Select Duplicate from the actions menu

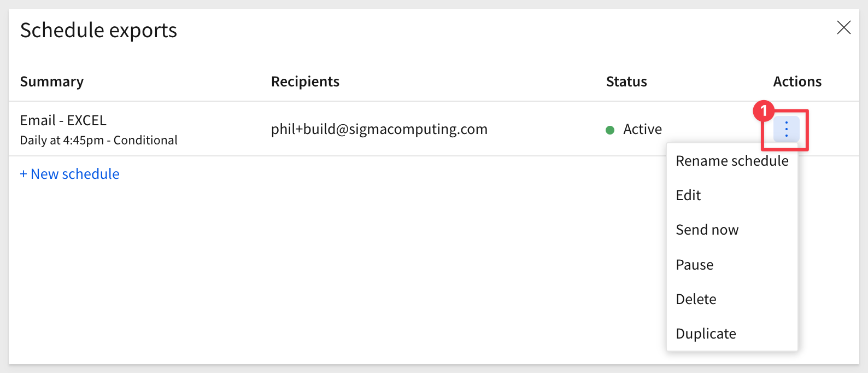732,334
